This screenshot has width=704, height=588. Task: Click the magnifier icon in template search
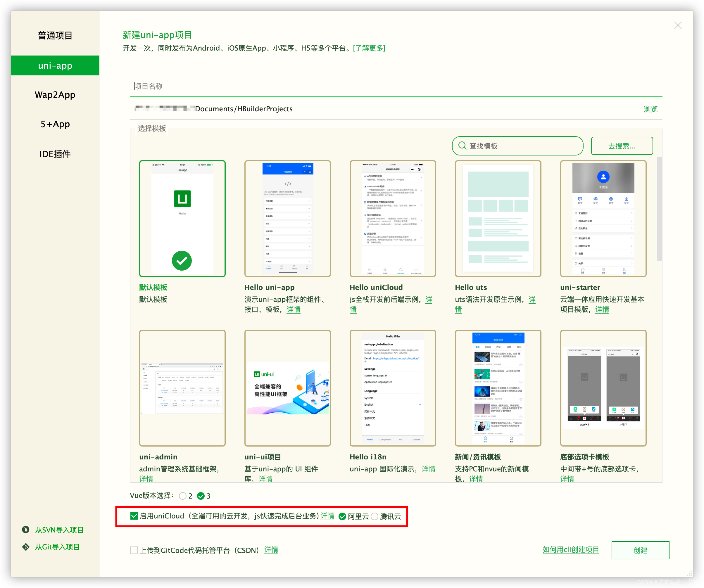(x=462, y=146)
